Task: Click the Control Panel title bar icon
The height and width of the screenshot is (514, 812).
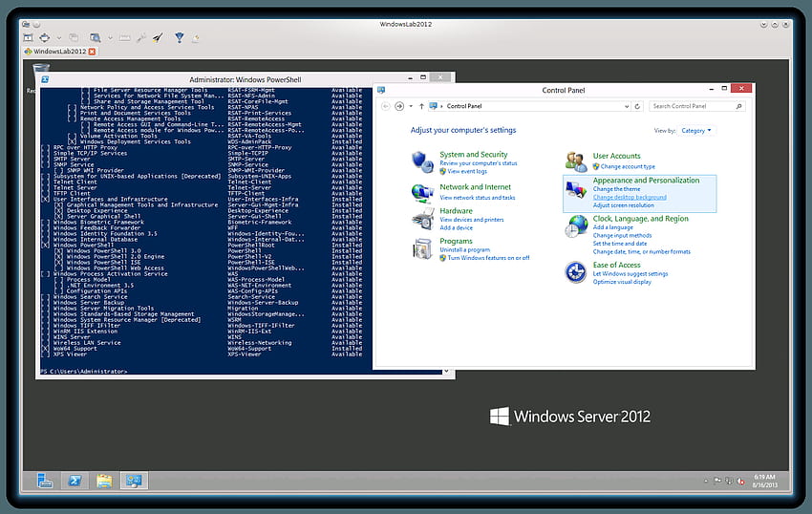Action: click(x=381, y=90)
